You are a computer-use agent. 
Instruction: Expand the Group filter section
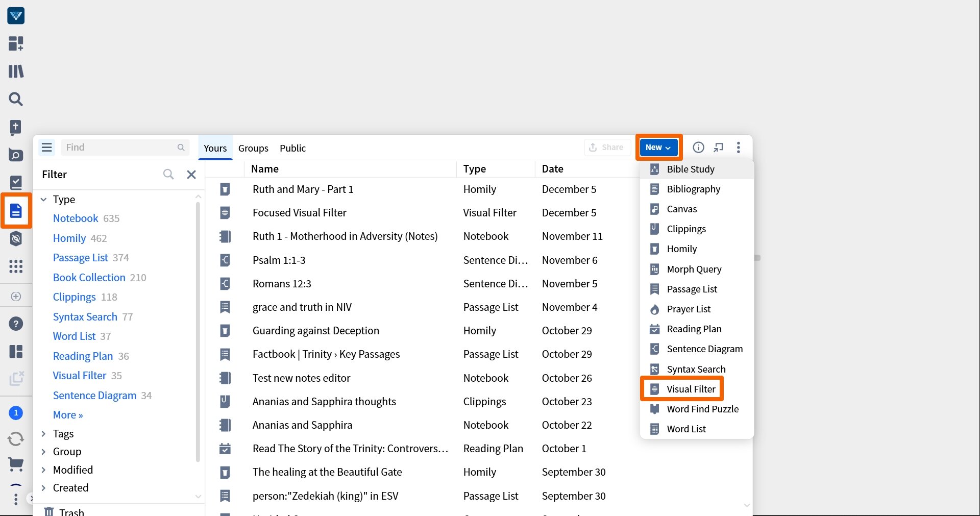click(x=44, y=452)
